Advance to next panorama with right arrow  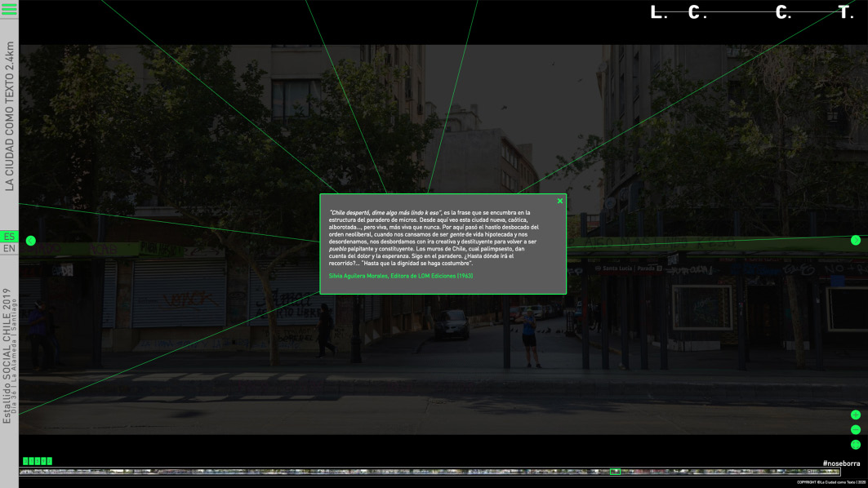click(x=855, y=240)
